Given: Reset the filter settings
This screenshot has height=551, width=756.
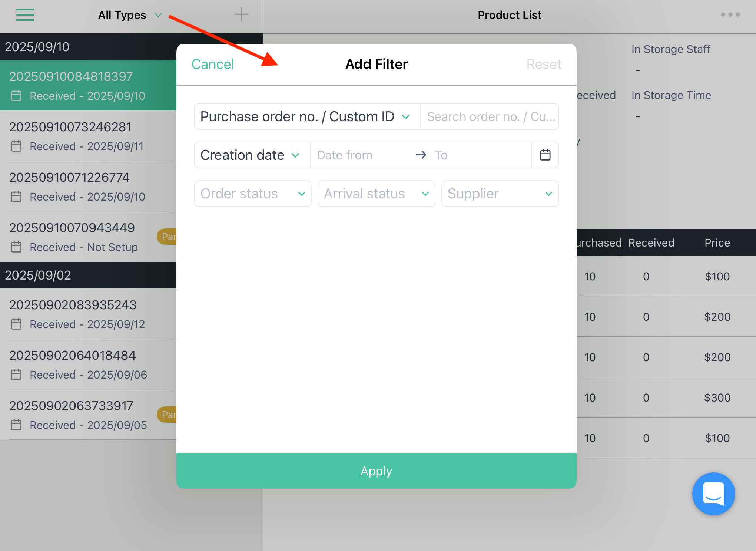Looking at the screenshot, I should point(544,64).
